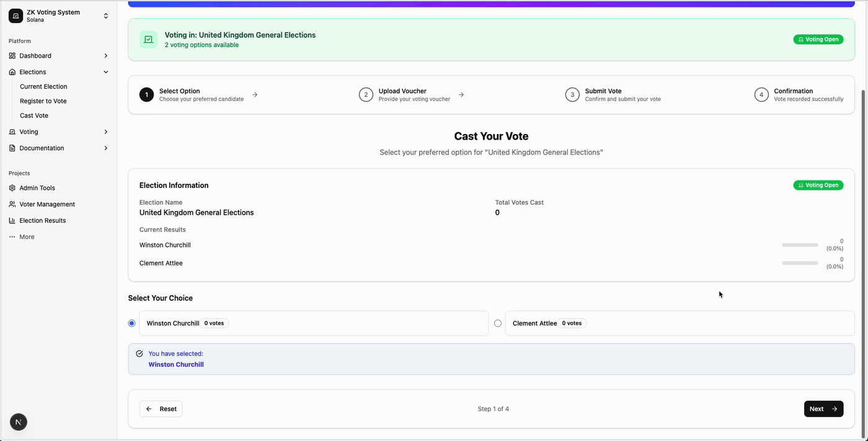This screenshot has height=441, width=868.
Task: Click the ballot icon in green voting banner
Action: tap(149, 40)
